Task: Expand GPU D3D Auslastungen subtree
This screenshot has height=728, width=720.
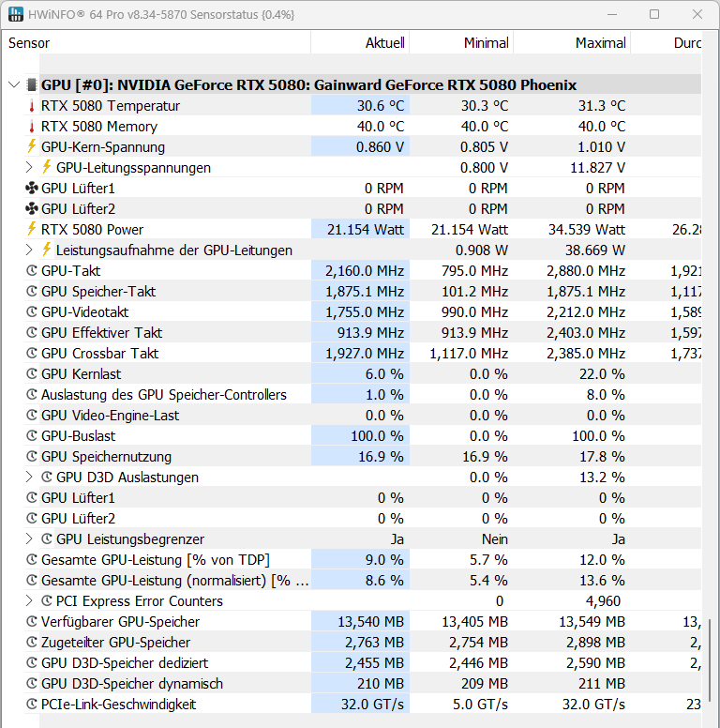Action: (x=29, y=477)
